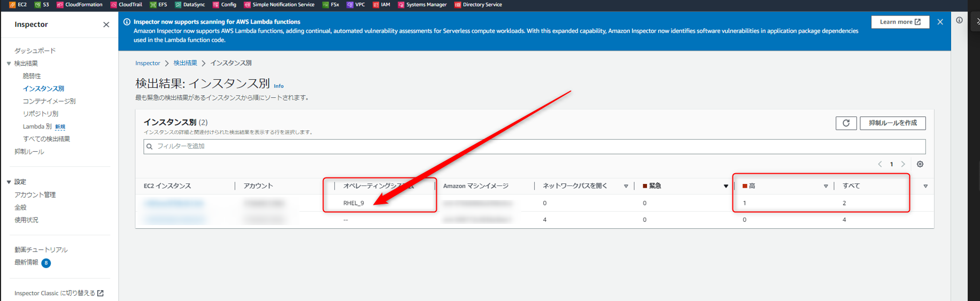Sort by 緊急 column
Screen dimensions: 980x301
coord(726,186)
